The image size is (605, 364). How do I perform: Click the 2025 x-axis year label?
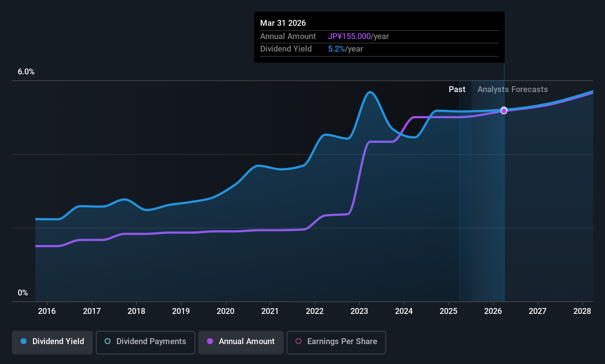(448, 311)
